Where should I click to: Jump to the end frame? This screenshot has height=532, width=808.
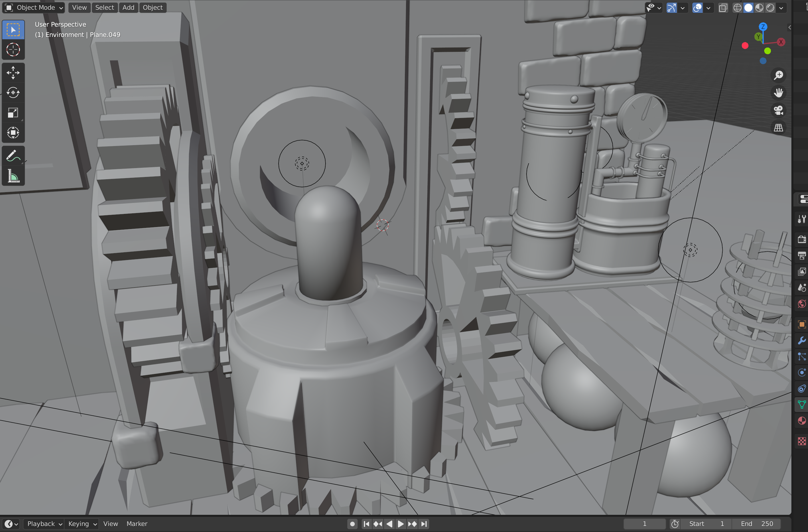(x=424, y=524)
